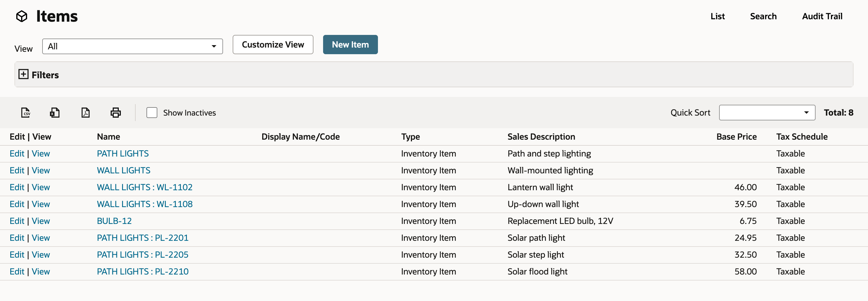Edit the WL-1108 up-down wall light row

click(17, 204)
